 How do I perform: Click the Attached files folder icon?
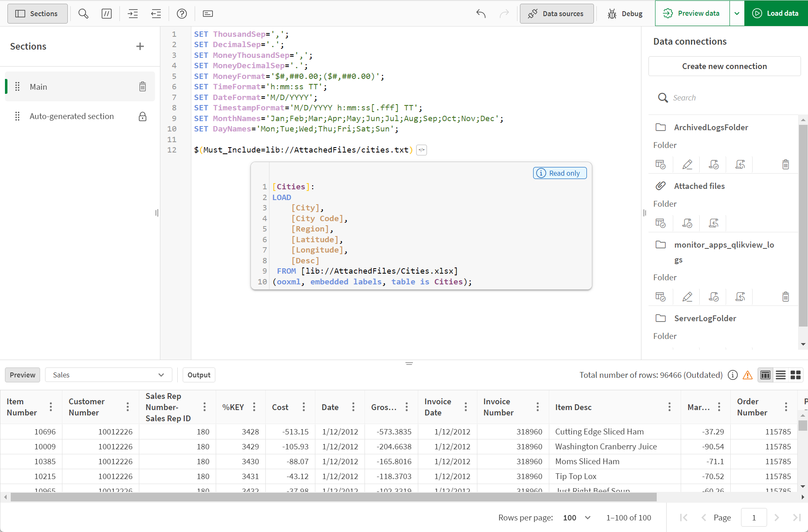point(660,186)
